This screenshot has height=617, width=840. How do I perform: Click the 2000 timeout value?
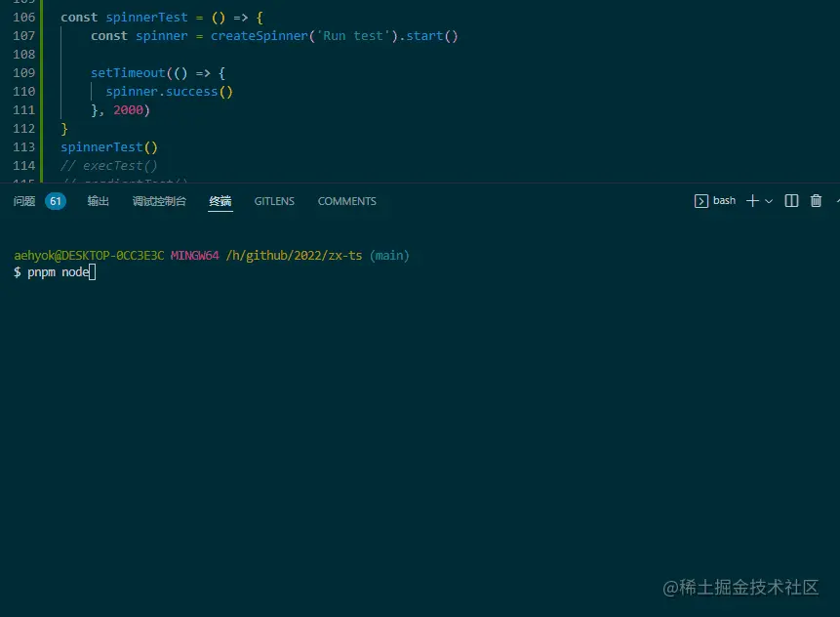click(x=128, y=110)
